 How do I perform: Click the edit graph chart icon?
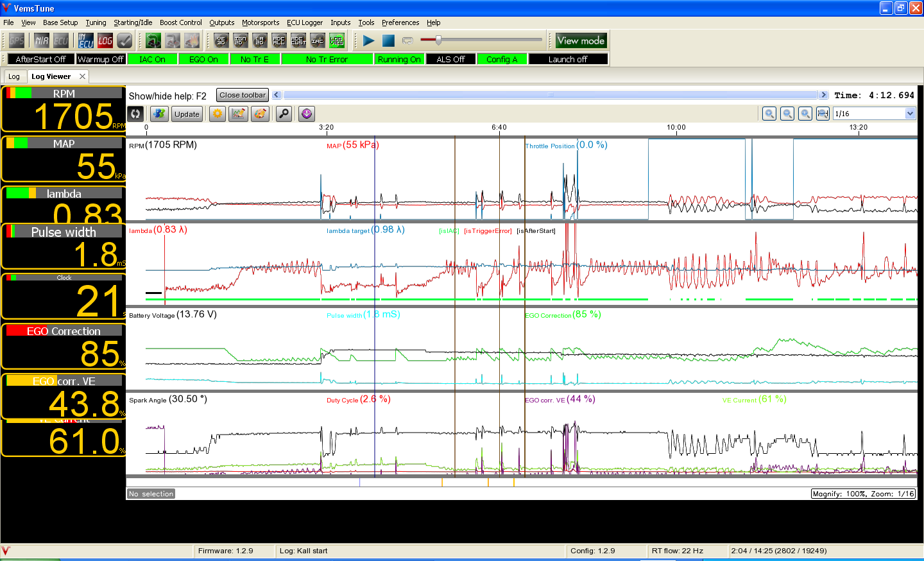(239, 114)
